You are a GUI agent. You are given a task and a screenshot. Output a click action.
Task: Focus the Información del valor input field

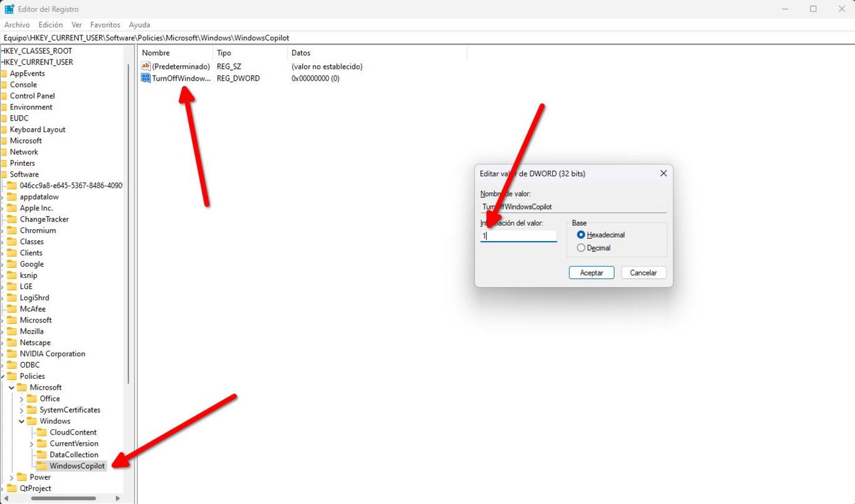pyautogui.click(x=518, y=236)
